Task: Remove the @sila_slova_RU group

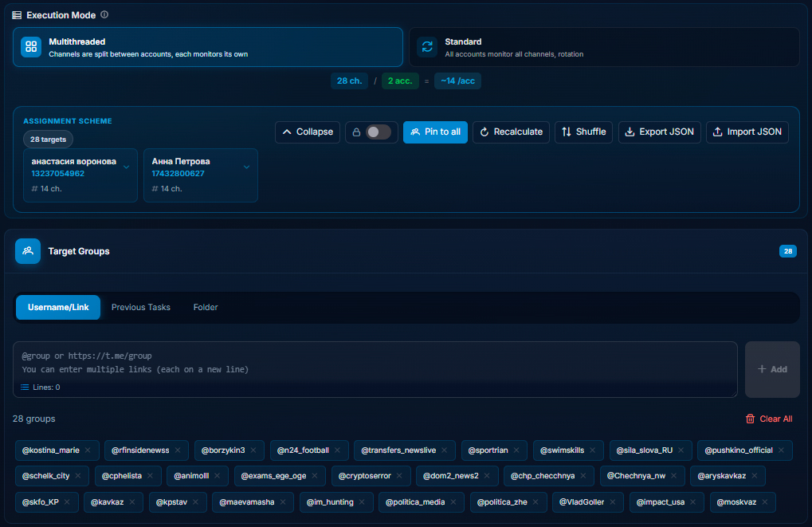Action: coord(681,450)
